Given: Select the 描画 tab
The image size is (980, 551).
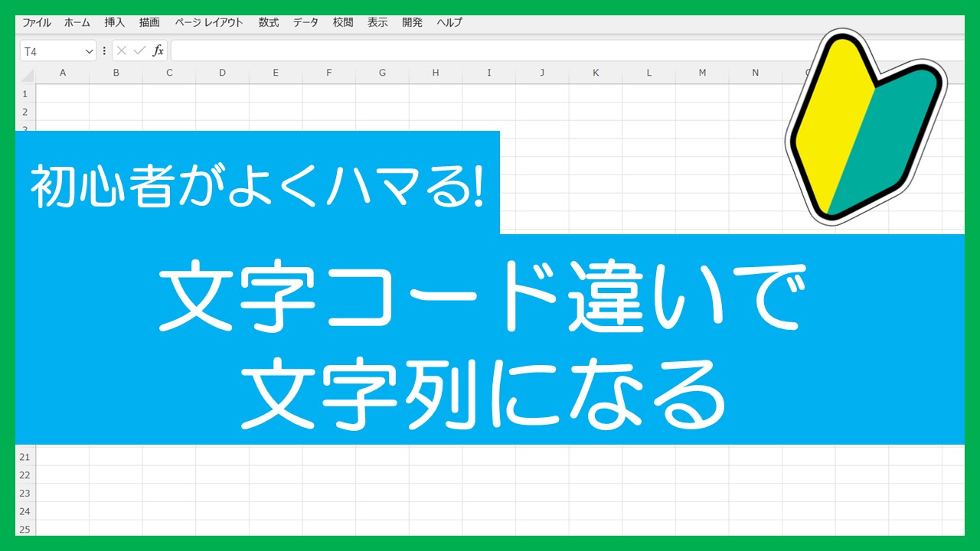Looking at the screenshot, I should coord(149,23).
